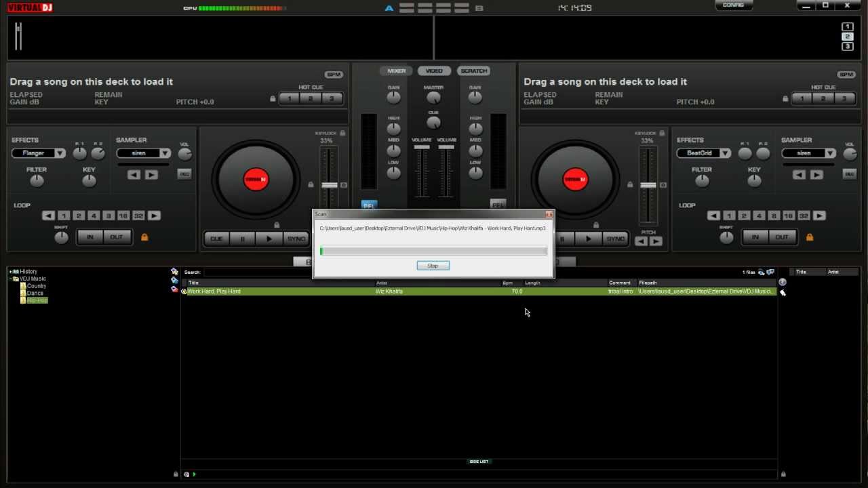Click left sampler REC button

pos(184,174)
